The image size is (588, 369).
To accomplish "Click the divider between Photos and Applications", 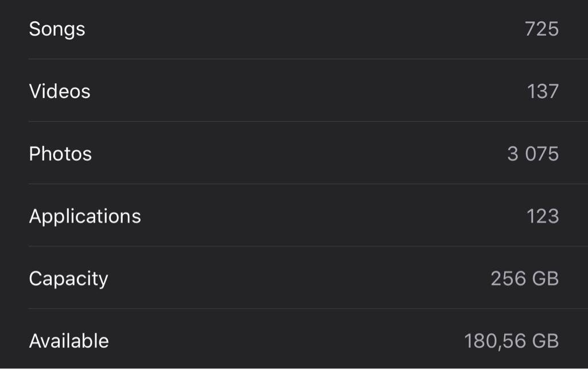I will [308, 184].
